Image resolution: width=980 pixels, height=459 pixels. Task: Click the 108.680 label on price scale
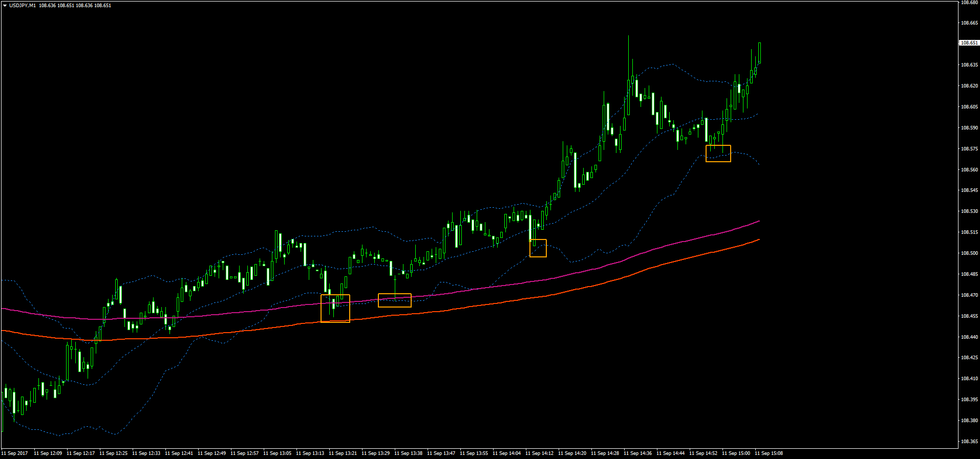(970, 3)
